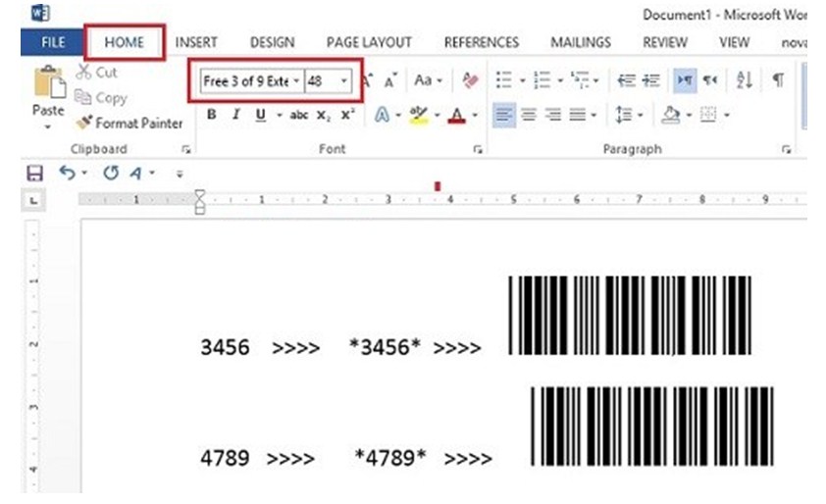Screen dimensions: 826x504
Task: Open the borders dropdown
Action: point(727,115)
